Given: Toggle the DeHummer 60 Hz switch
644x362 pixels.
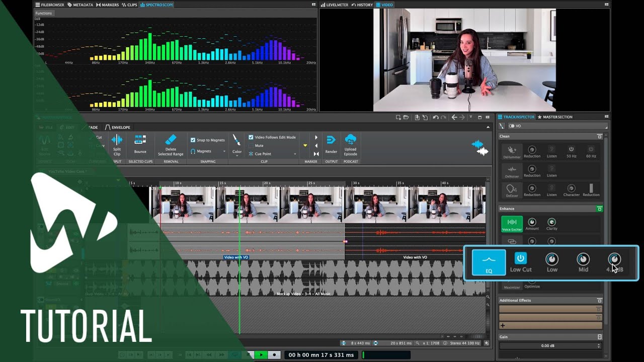Looking at the screenshot, I should (591, 149).
